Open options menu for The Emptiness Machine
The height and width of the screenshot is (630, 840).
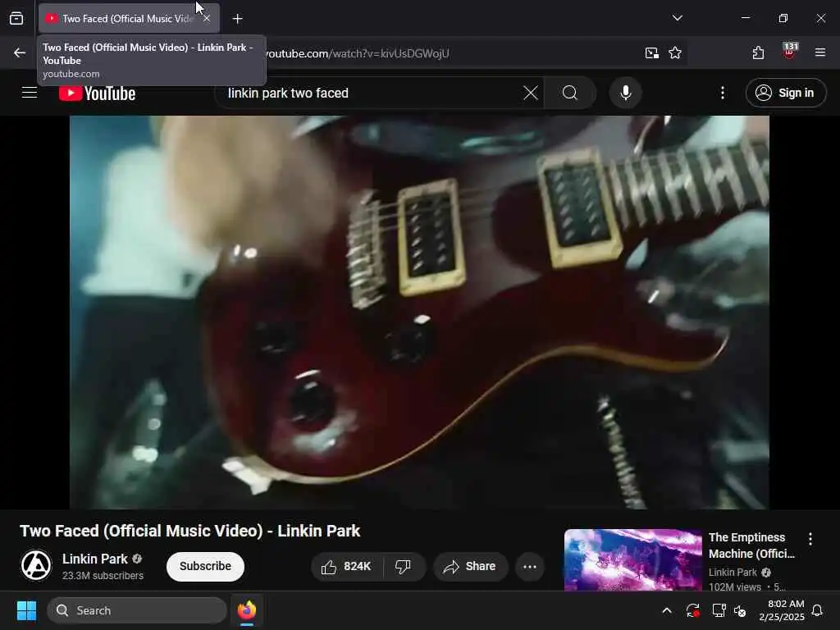810,539
